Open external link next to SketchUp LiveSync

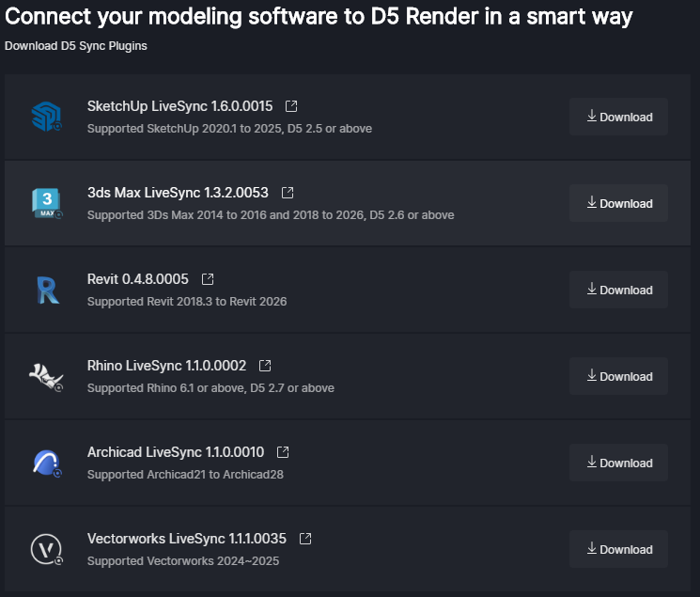click(291, 106)
